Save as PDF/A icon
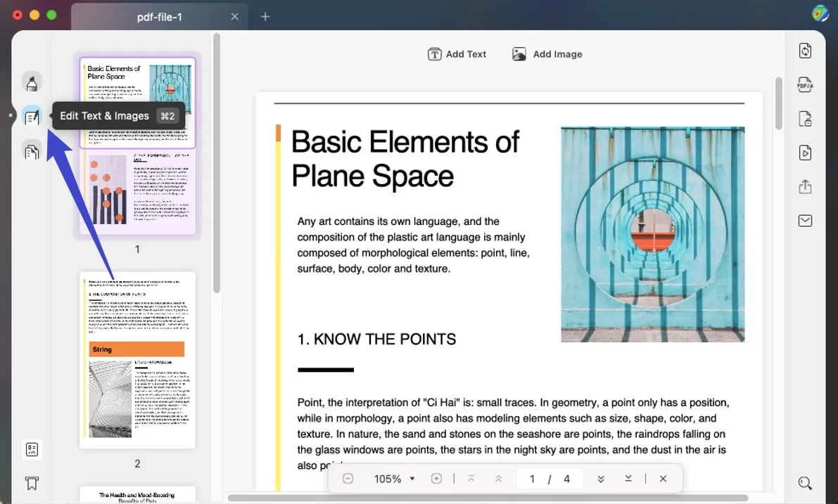The height and width of the screenshot is (504, 838). 805,84
